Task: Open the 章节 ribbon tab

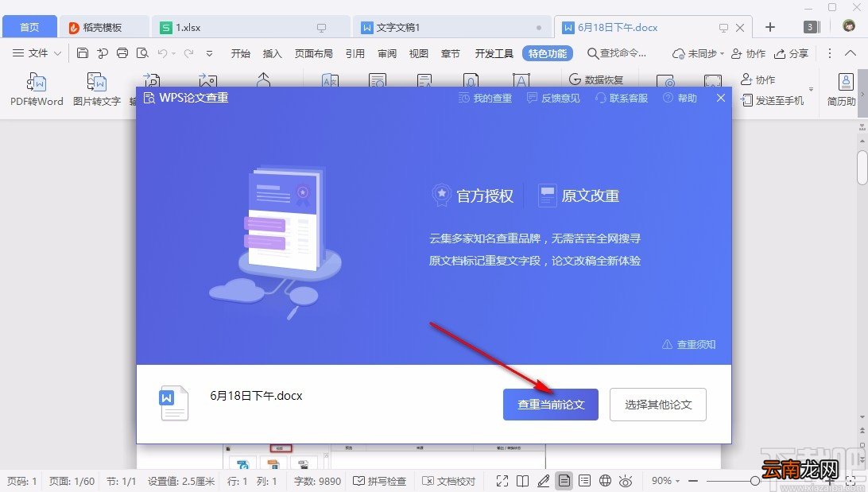Action: [450, 54]
